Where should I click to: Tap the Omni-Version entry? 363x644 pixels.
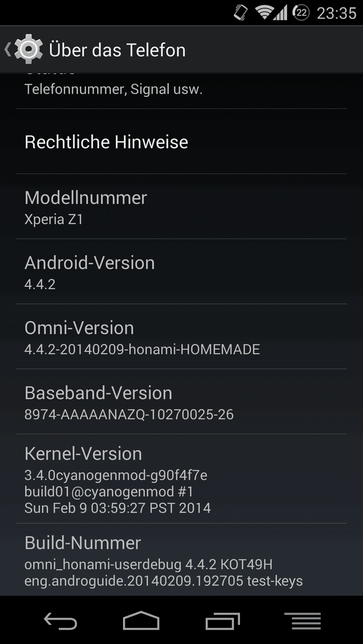coord(181,336)
